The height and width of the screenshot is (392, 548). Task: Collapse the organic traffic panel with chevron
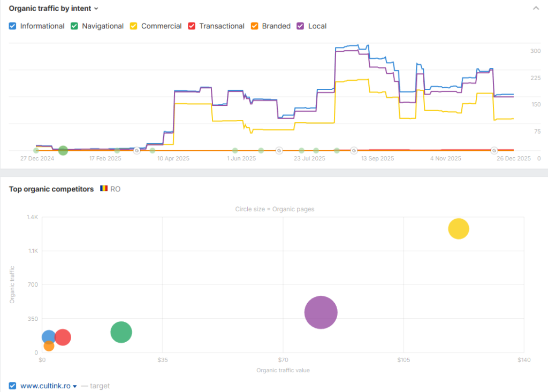coord(536,8)
